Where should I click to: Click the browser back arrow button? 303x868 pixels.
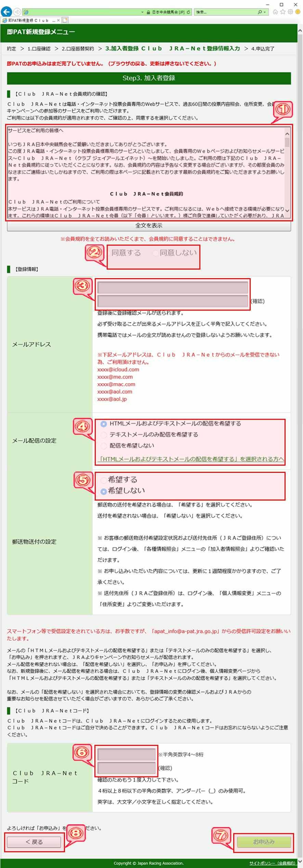coord(6,12)
